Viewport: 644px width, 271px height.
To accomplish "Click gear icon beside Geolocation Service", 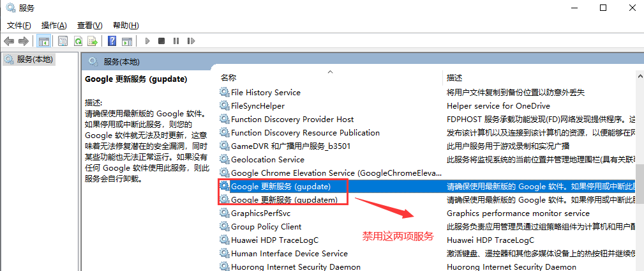I will point(224,160).
